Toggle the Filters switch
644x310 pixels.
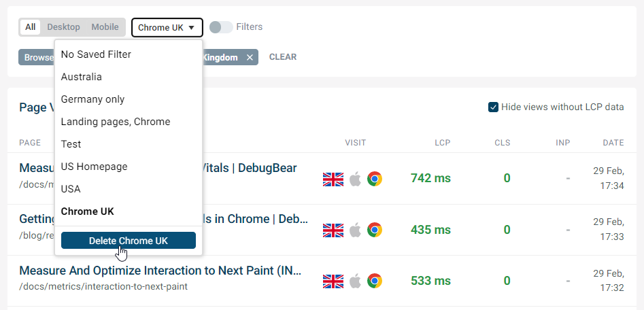tap(221, 27)
